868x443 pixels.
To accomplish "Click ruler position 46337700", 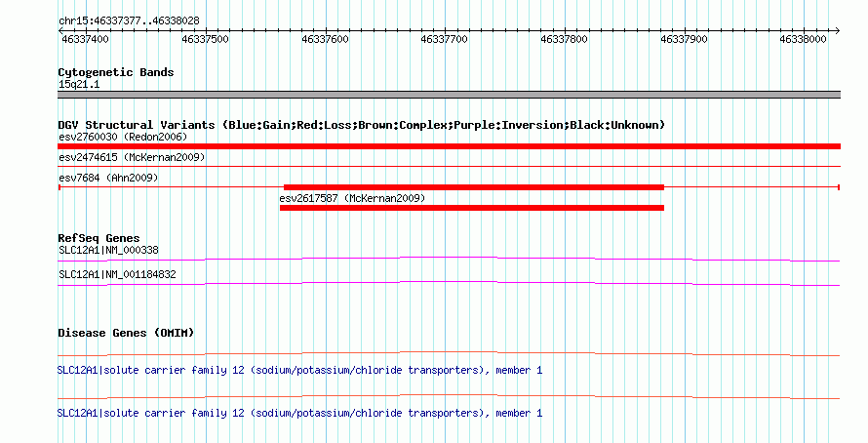I will (x=444, y=39).
